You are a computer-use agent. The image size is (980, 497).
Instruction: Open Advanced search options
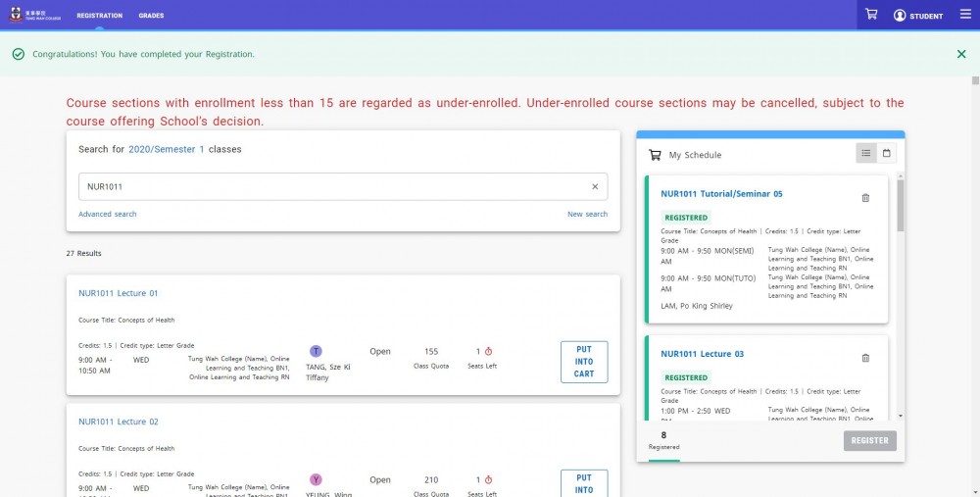108,214
